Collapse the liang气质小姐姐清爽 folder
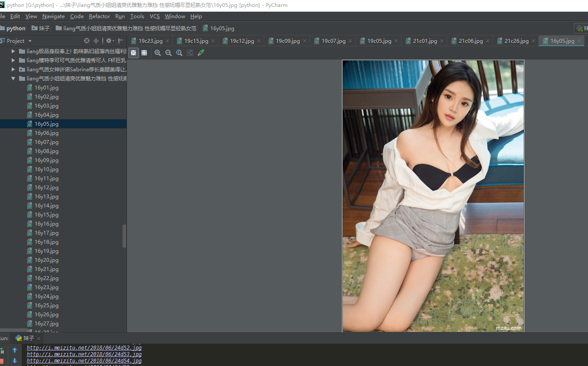This screenshot has width=588, height=366. pyautogui.click(x=13, y=78)
